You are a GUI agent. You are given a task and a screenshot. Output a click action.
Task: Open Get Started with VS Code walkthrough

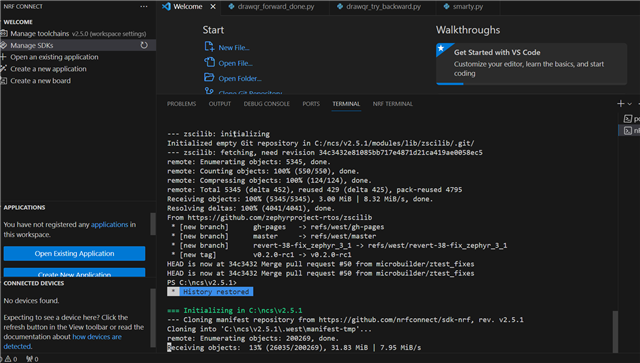pos(531,64)
